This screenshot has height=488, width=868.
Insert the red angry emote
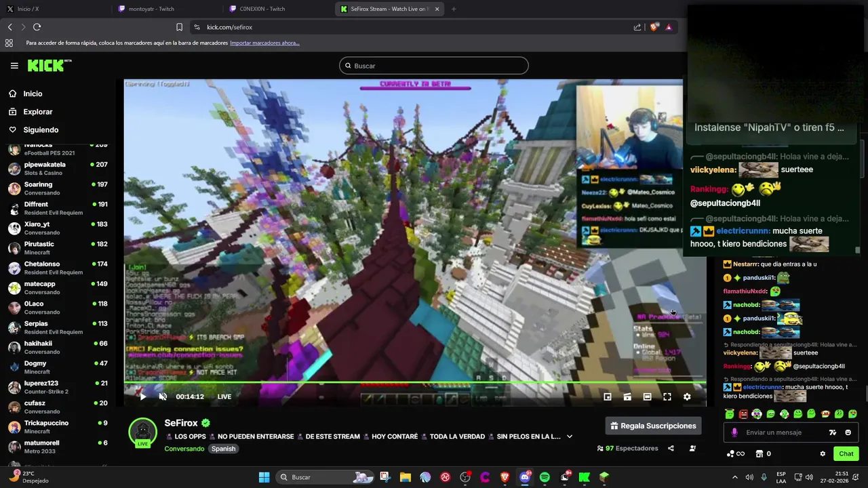(x=743, y=414)
